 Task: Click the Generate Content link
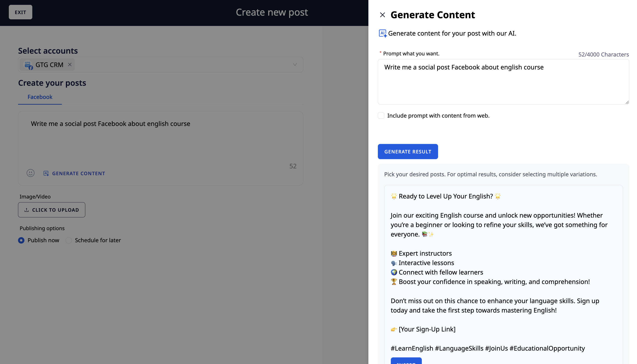[x=78, y=173]
